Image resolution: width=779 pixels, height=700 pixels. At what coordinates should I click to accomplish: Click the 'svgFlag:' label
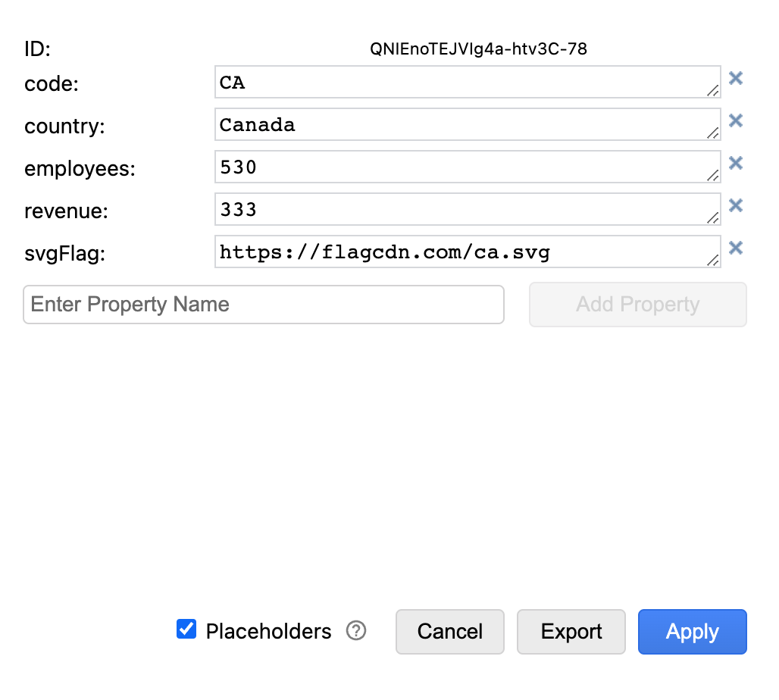click(65, 253)
